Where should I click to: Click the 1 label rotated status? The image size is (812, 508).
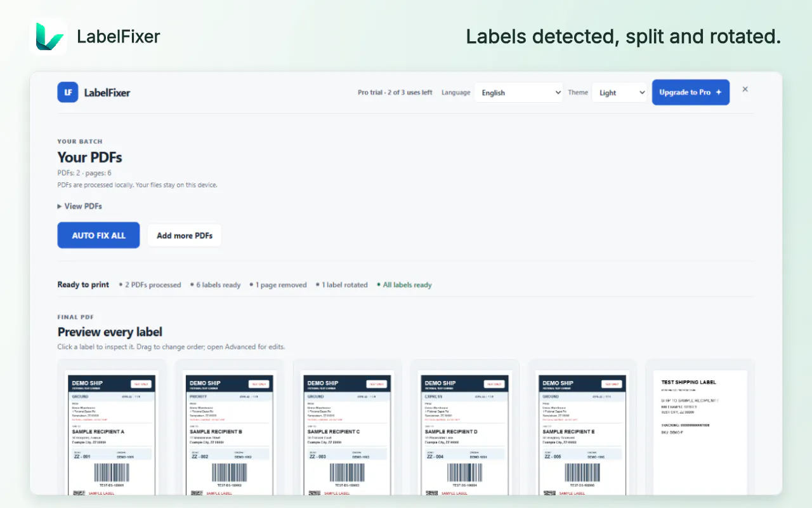click(342, 285)
